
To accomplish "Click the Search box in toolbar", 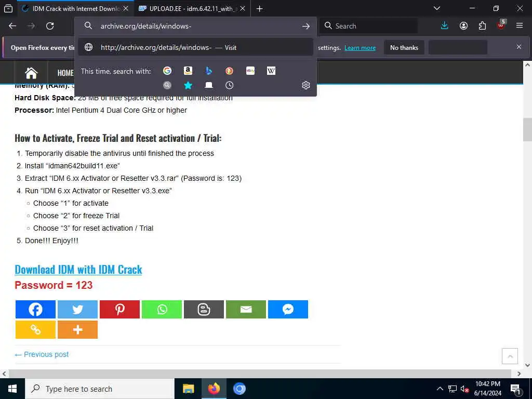I will pos(369,26).
